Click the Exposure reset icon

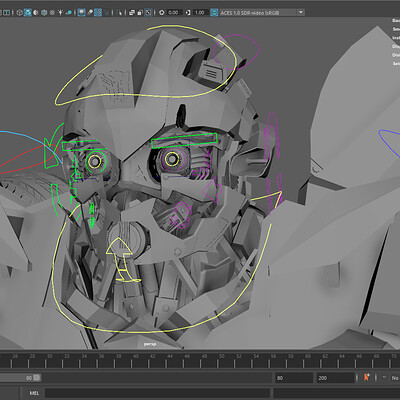(162, 13)
